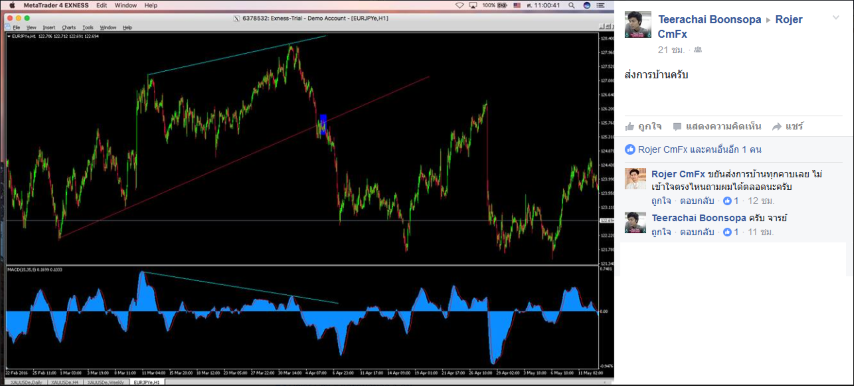This screenshot has width=854, height=386.
Task: Click the share arrow icon on post
Action: tap(777, 126)
